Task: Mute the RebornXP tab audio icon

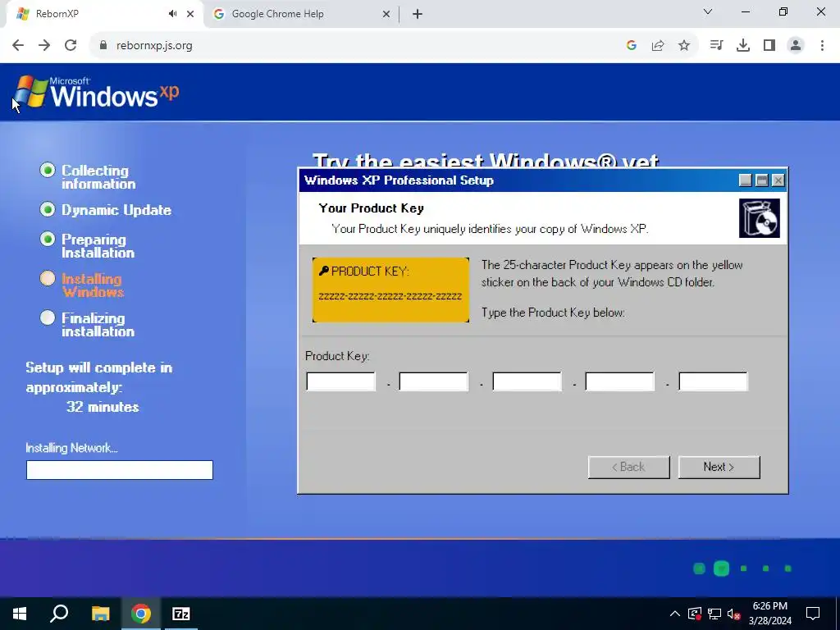Action: 172,14
